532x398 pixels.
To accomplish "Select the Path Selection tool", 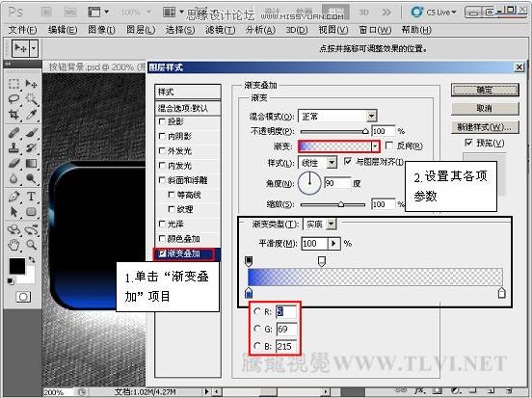I will click(13, 212).
